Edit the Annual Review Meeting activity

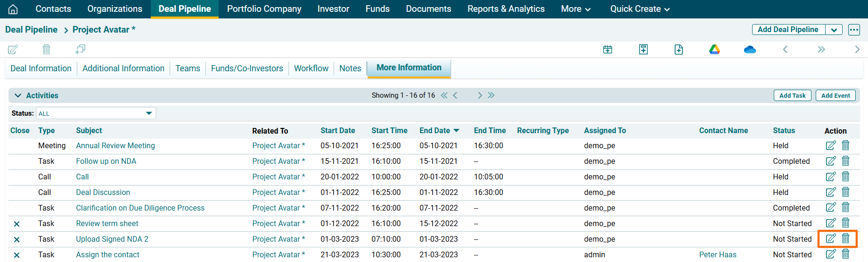tap(830, 145)
